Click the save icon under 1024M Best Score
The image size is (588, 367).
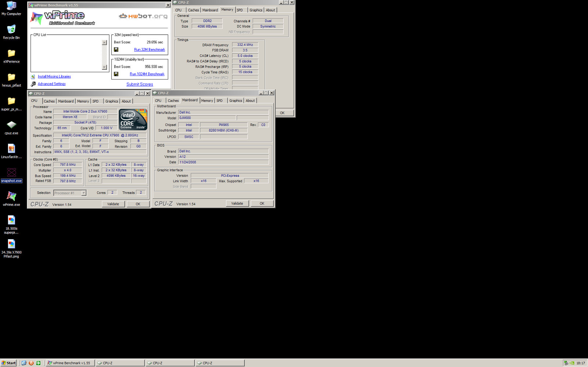pos(116,74)
